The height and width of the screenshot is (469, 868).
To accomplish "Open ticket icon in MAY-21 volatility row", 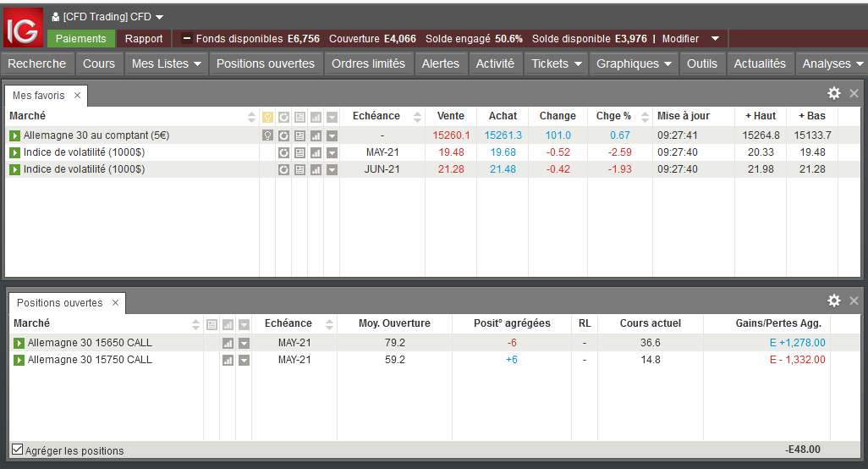I will [x=299, y=153].
